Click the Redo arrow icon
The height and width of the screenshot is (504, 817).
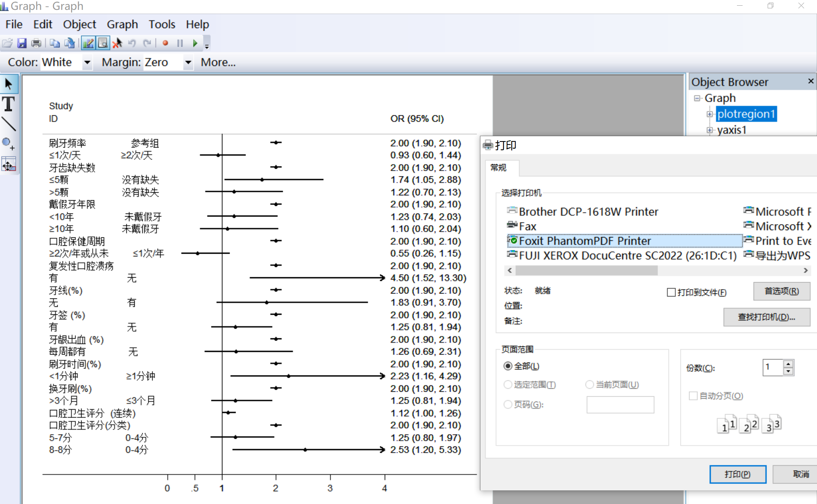click(x=147, y=43)
